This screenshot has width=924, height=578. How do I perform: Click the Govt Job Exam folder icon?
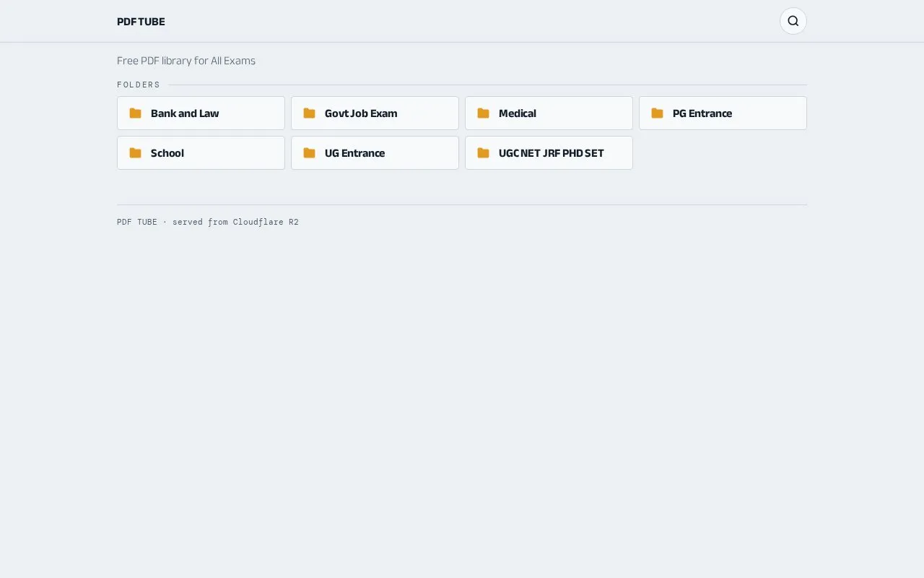point(309,113)
